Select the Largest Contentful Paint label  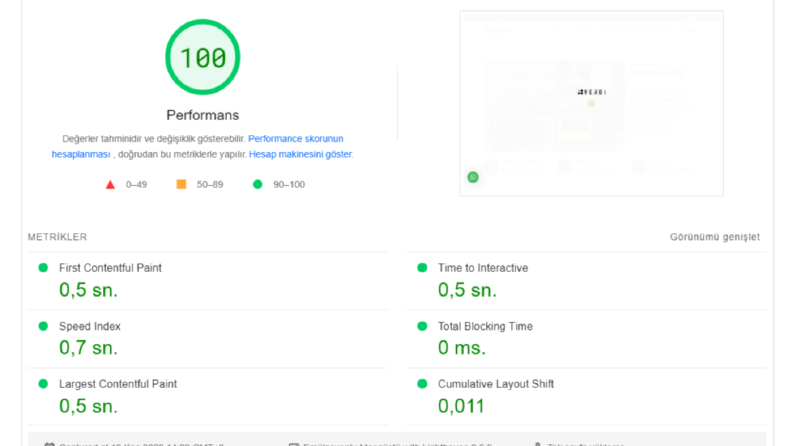point(118,384)
